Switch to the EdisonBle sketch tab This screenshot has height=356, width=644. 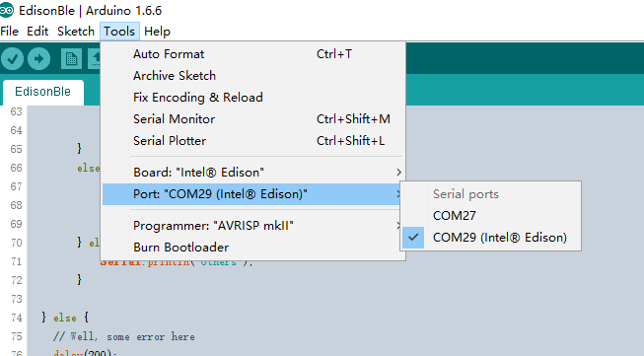point(42,92)
